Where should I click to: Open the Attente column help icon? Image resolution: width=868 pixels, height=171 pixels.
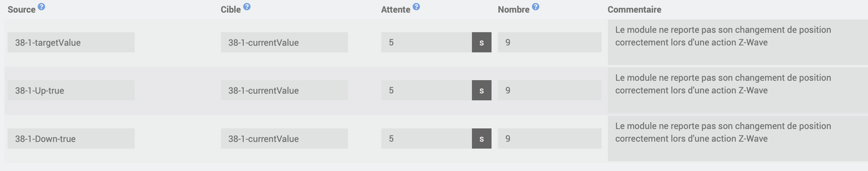point(416,7)
